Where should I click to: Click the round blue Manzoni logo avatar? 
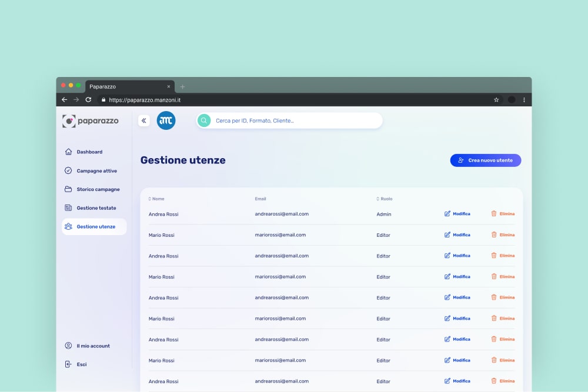pos(166,120)
